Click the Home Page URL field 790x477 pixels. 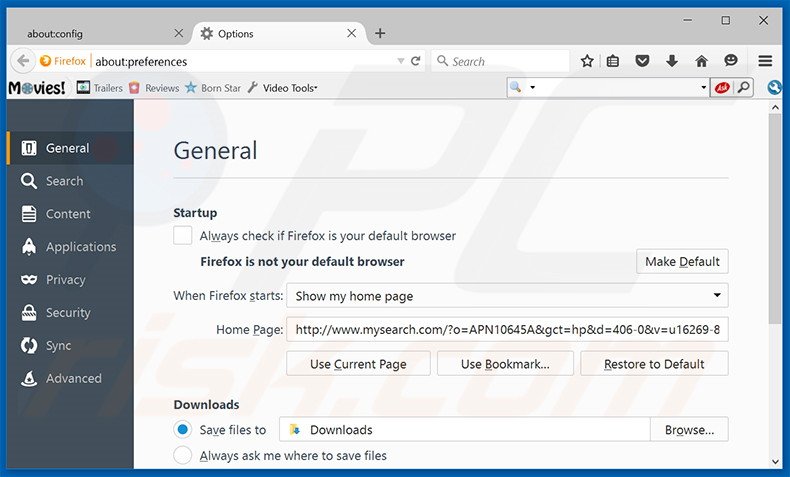tap(507, 329)
